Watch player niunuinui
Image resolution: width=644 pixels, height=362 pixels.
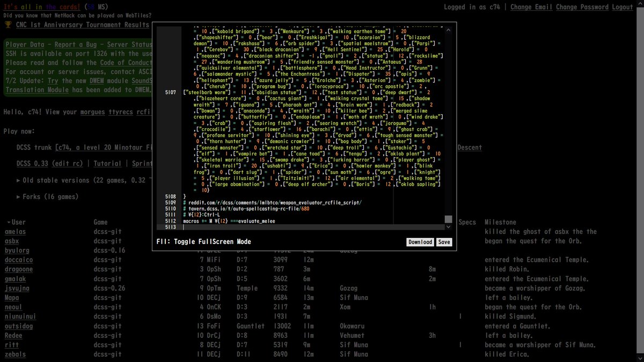20,316
